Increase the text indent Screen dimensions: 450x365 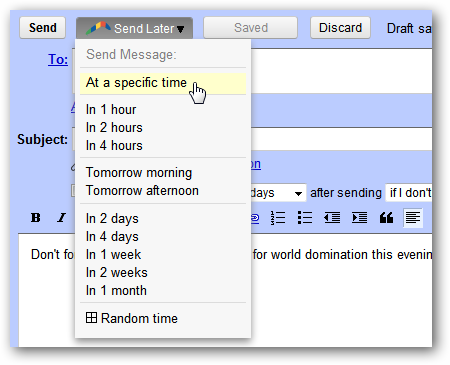tap(359, 218)
